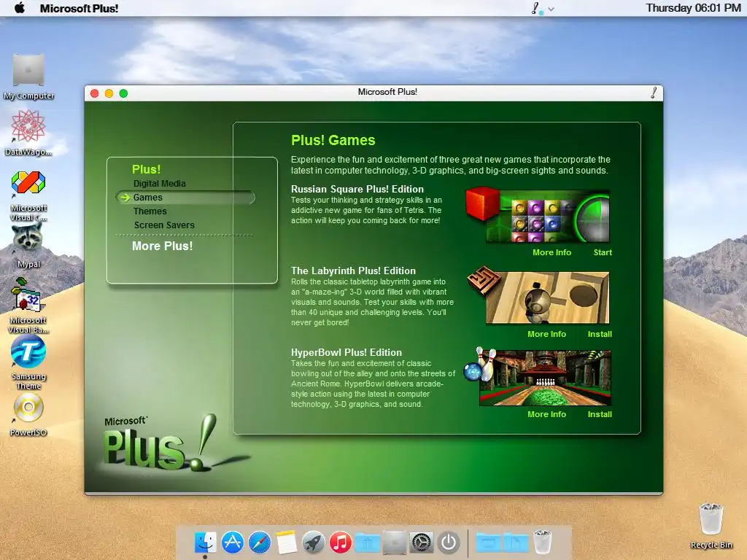Select the Recycle Bin desktop icon
The height and width of the screenshot is (560, 747).
[711, 526]
